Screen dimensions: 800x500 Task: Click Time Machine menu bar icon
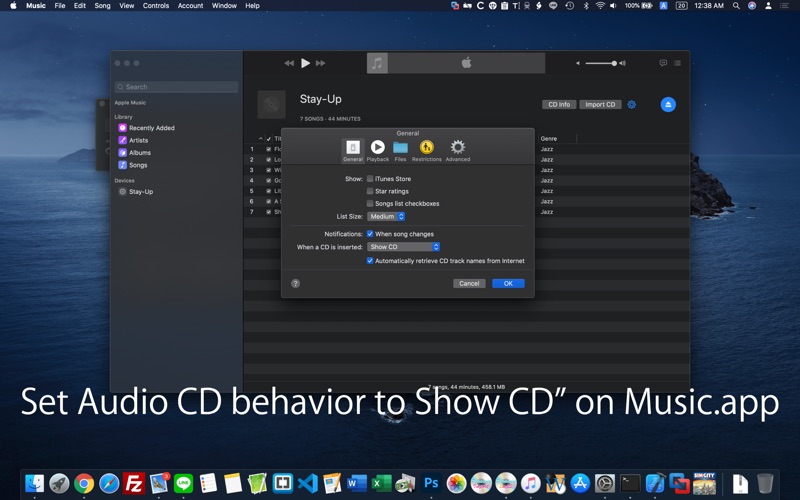[569, 6]
